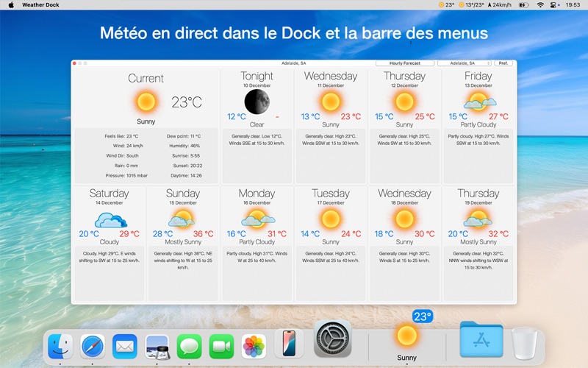588x368 pixels.
Task: Click Tuesday 17 December sun icon
Action: pos(331,219)
